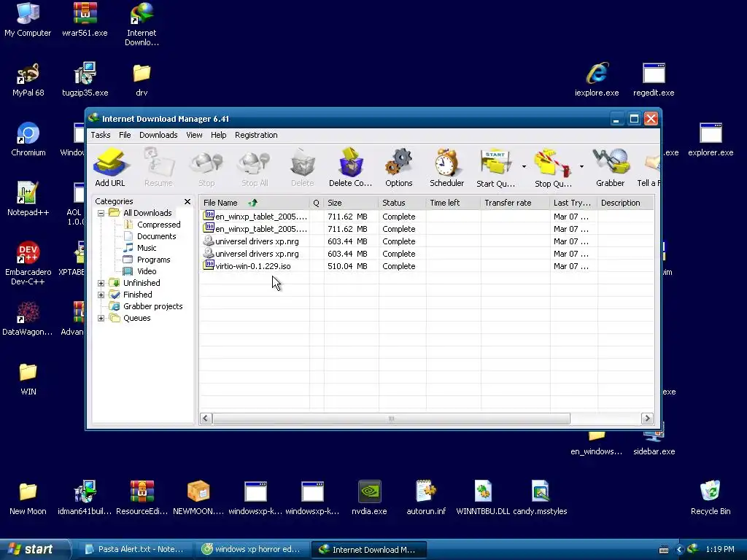Open MyPal 68 desktop icon
The image size is (747, 560).
pos(28,79)
